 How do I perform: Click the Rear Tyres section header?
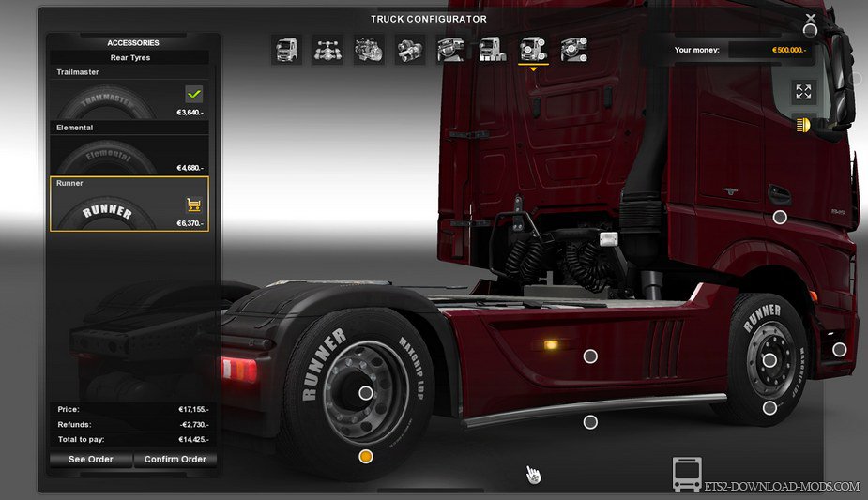[x=129, y=57]
